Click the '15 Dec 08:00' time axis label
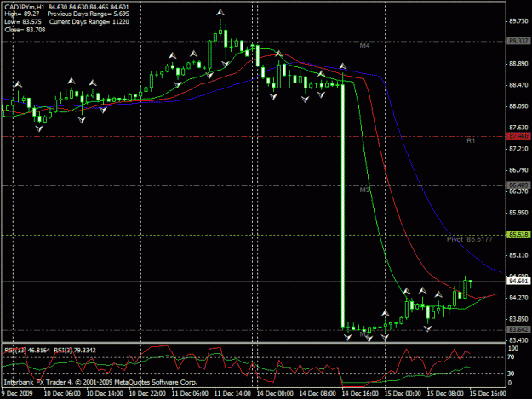The height and width of the screenshot is (399, 532). [x=445, y=394]
